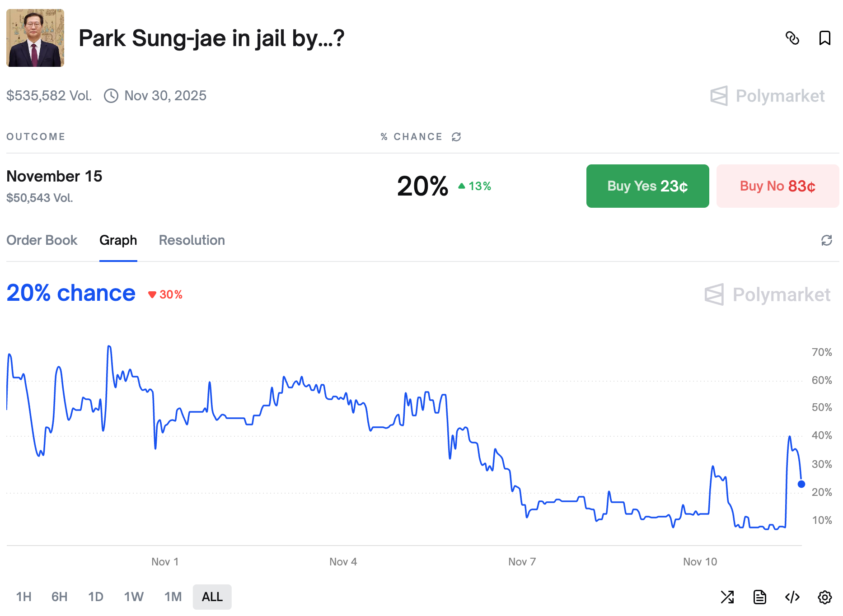Refresh the graph using the tab-row reload icon
Viewport: 843px width, 616px height.
[826, 240]
